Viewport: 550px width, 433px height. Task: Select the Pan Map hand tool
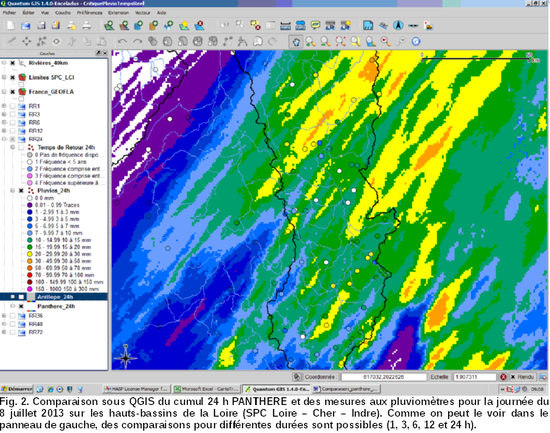tap(296, 42)
